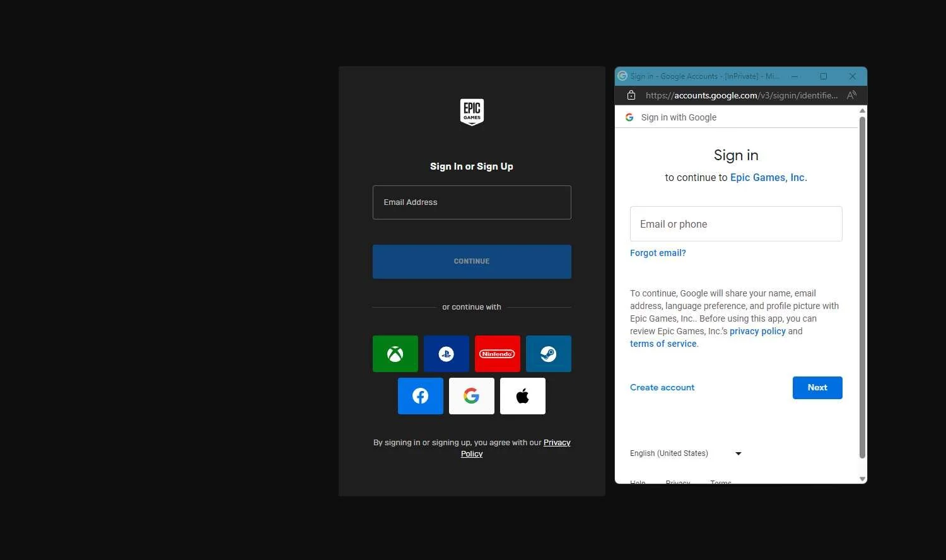Click Next in Google sign-in

pos(817,388)
